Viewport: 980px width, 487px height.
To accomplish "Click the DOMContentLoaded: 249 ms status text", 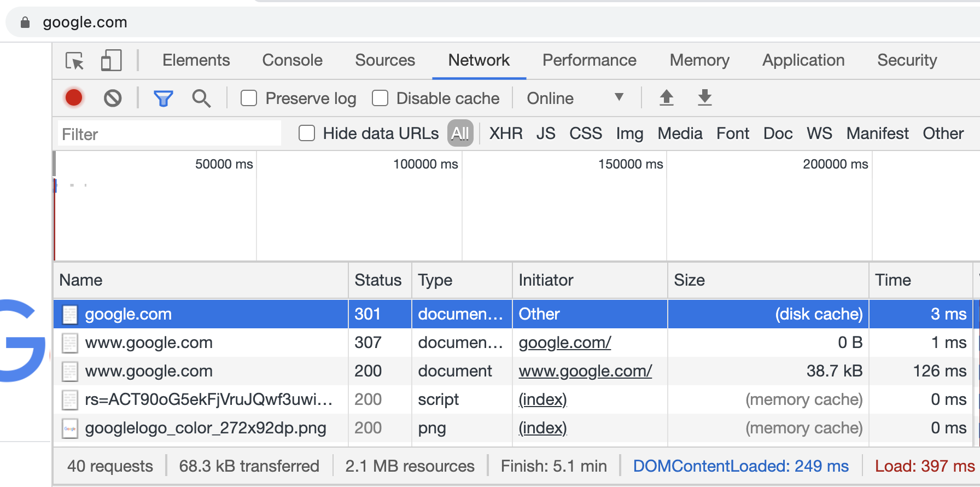I will 740,466.
